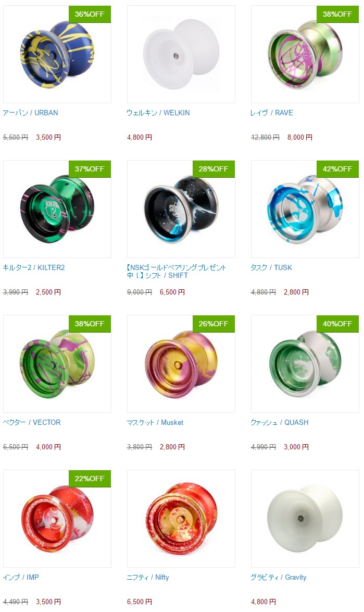Click the 42%OFF badge on TUSK
This screenshot has width=364, height=612.
coord(337,169)
